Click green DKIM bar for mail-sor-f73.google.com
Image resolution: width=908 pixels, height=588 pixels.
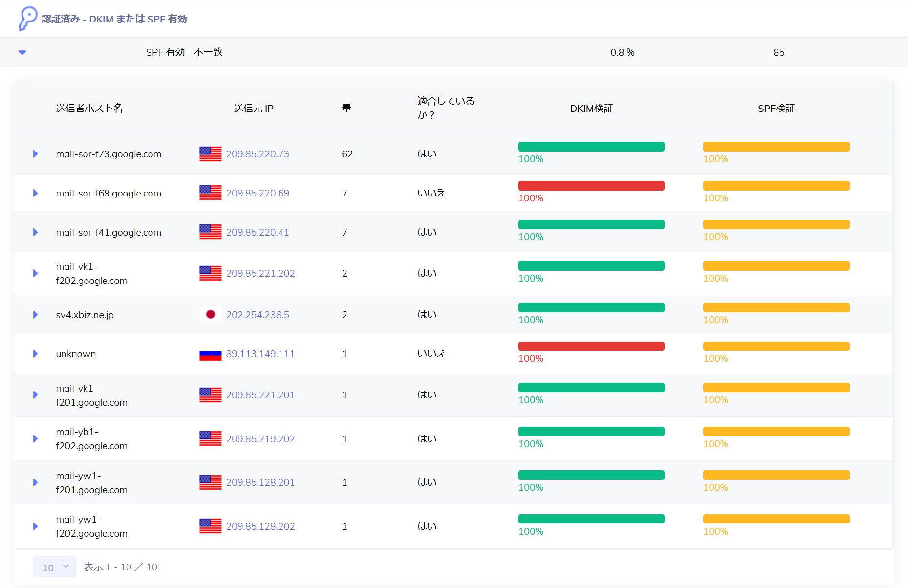591,147
